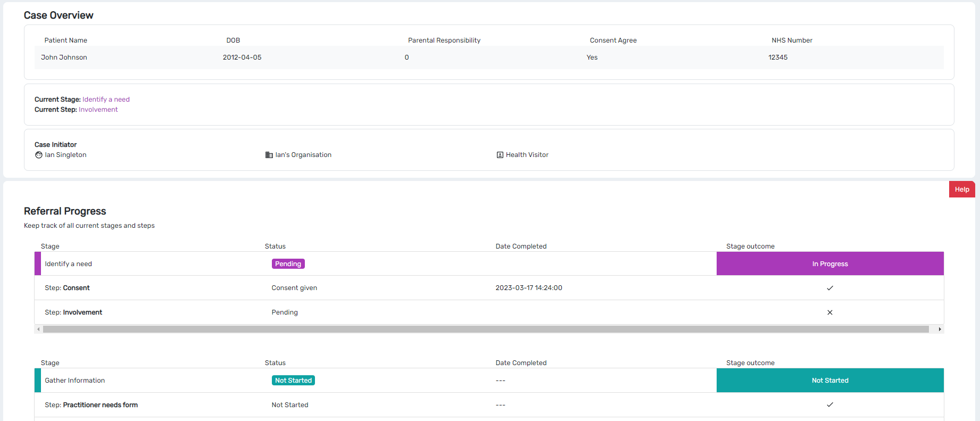Click the 'NHS Number' column header
Screen dimensions: 980x421
[x=792, y=40]
